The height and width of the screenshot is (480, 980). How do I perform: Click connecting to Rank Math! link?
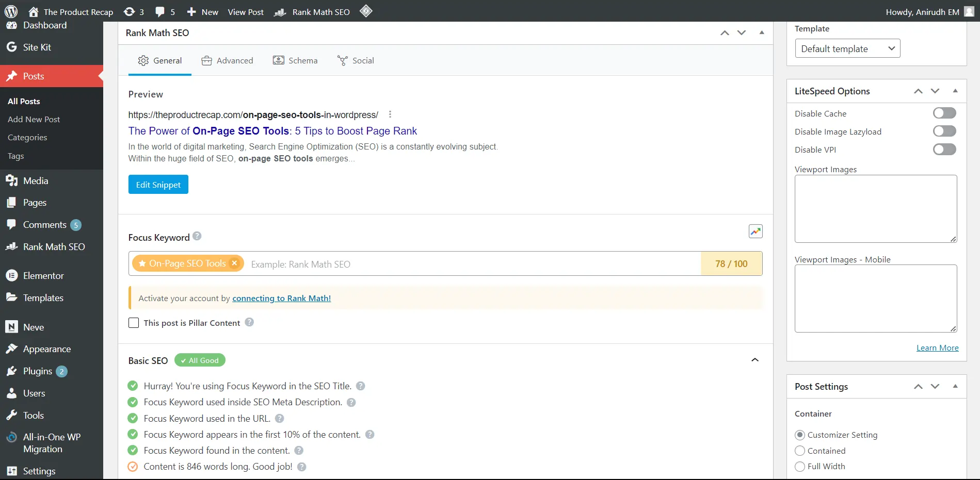(281, 298)
